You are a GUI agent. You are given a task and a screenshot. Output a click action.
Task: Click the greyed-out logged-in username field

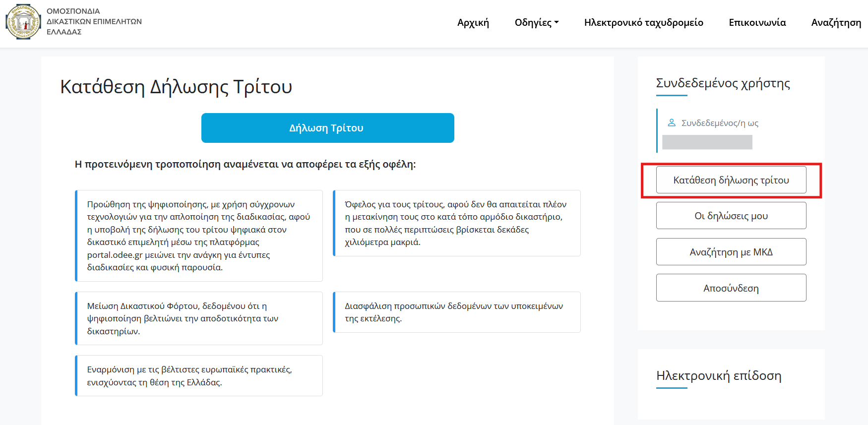click(707, 142)
